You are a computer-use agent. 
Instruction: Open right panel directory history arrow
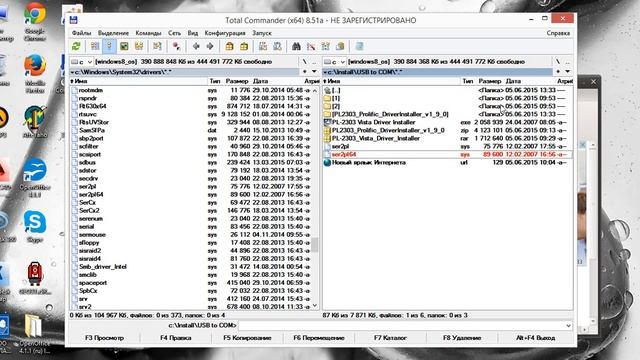pyautogui.click(x=567, y=71)
